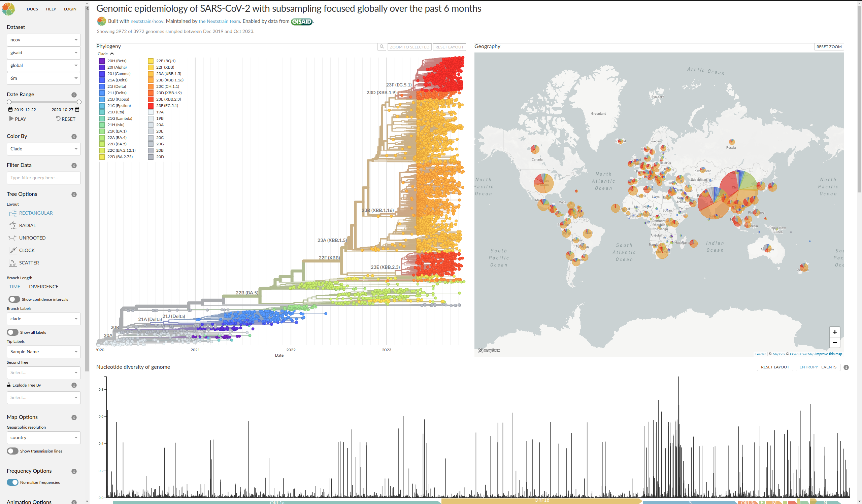Click the 23F (EG.5.1) legend swatch
The height and width of the screenshot is (504, 862).
pos(151,106)
